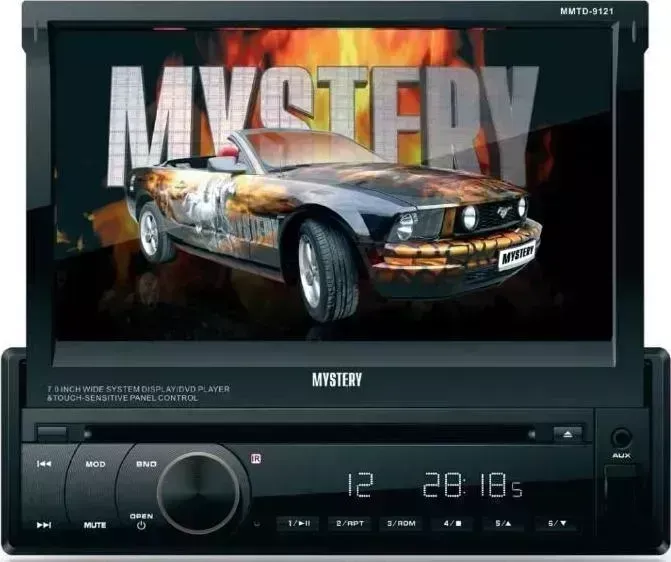Tap the BND band button
Image resolution: width=671 pixels, height=562 pixels.
[146, 464]
